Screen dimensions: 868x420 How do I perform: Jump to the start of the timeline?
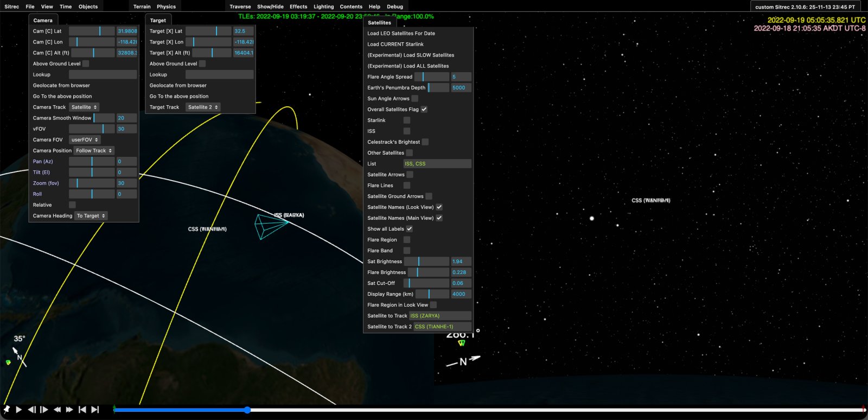click(82, 410)
